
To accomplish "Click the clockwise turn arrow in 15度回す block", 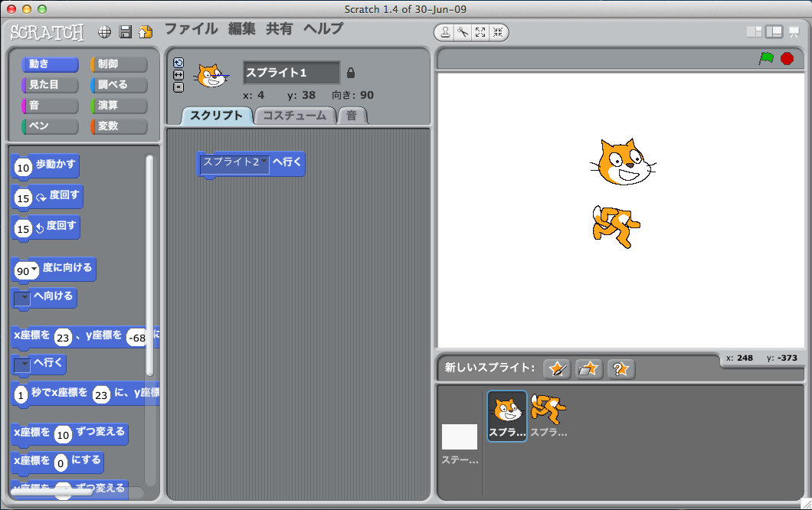I will pyautogui.click(x=41, y=198).
